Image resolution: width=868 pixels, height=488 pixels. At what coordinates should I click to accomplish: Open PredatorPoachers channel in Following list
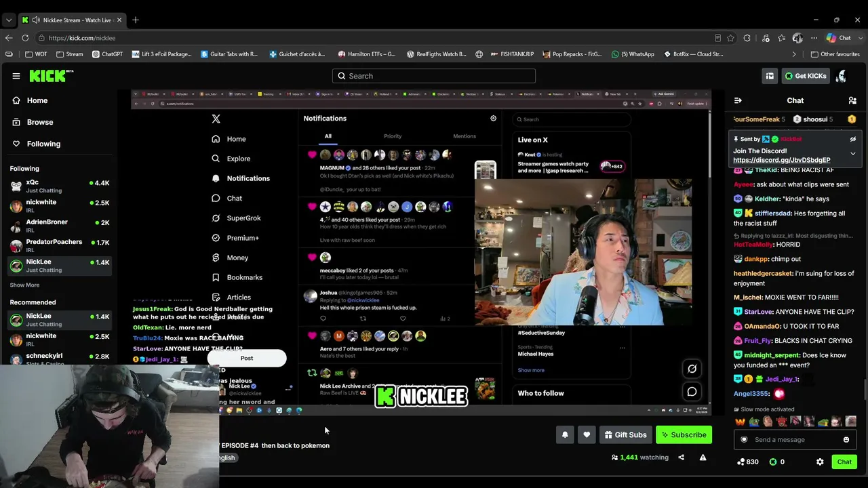click(x=60, y=245)
